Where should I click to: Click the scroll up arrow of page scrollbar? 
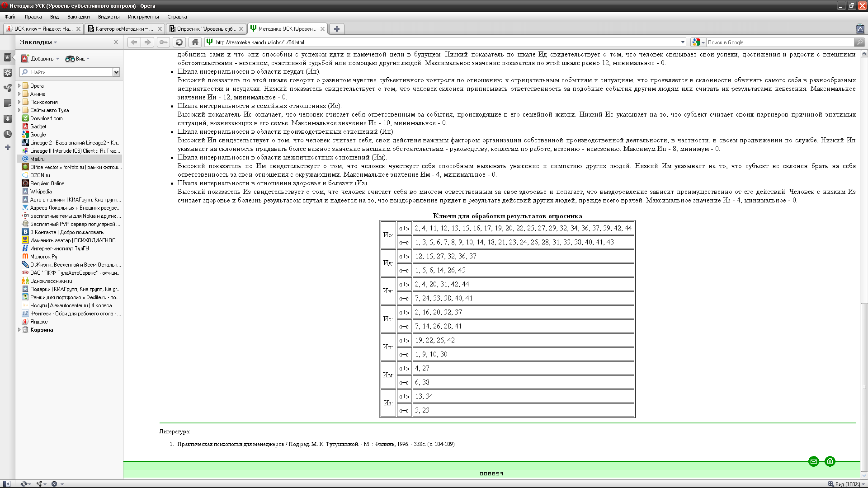point(864,54)
